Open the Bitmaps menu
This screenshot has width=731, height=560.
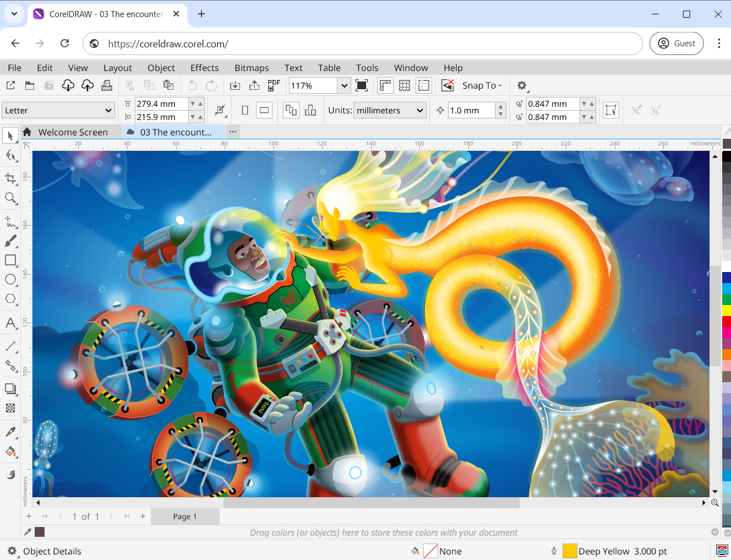pos(252,67)
